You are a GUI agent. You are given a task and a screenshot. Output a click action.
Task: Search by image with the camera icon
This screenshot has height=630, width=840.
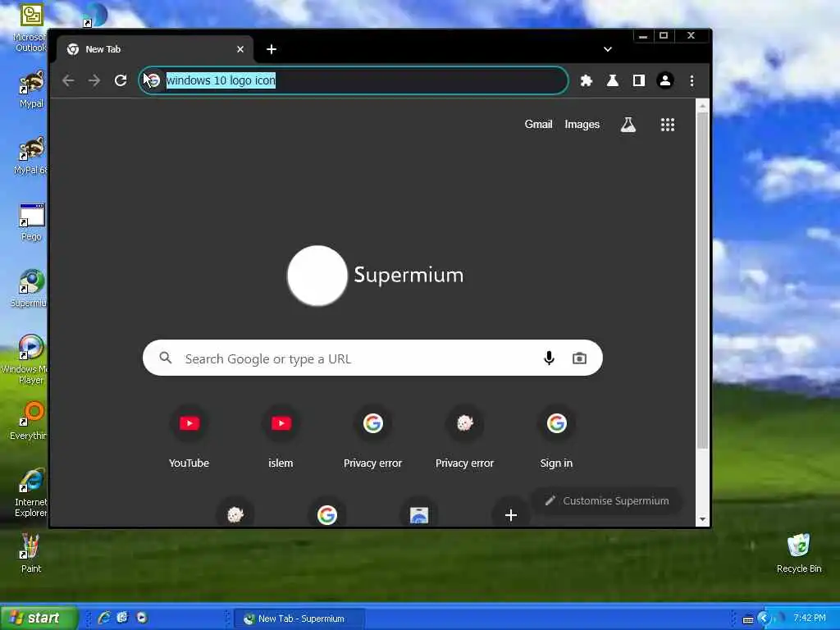[579, 358]
